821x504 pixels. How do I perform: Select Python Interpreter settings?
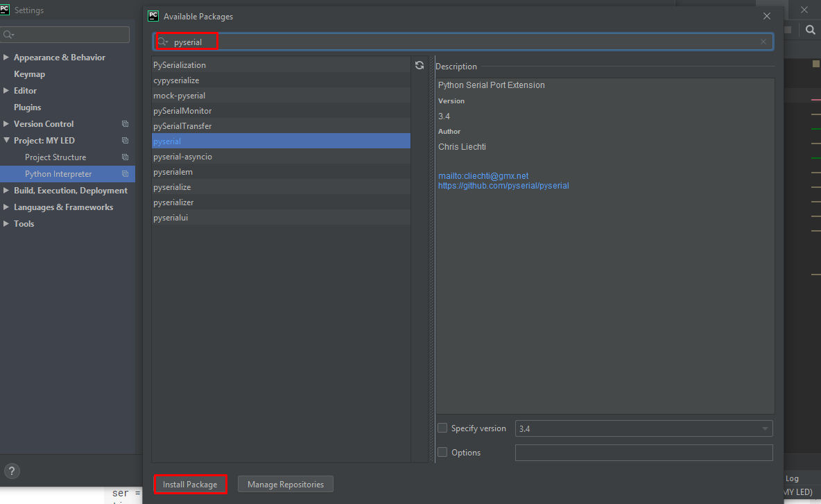(58, 174)
